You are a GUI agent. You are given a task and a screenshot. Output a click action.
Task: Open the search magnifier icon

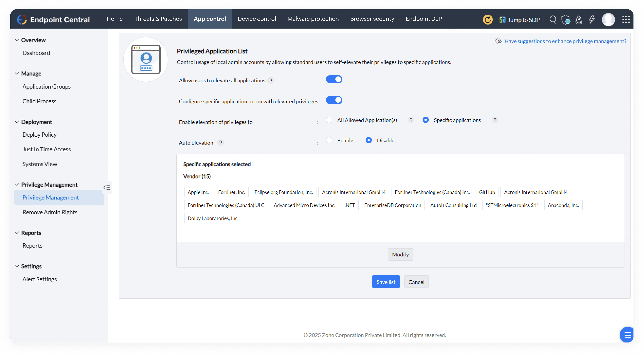coord(552,19)
